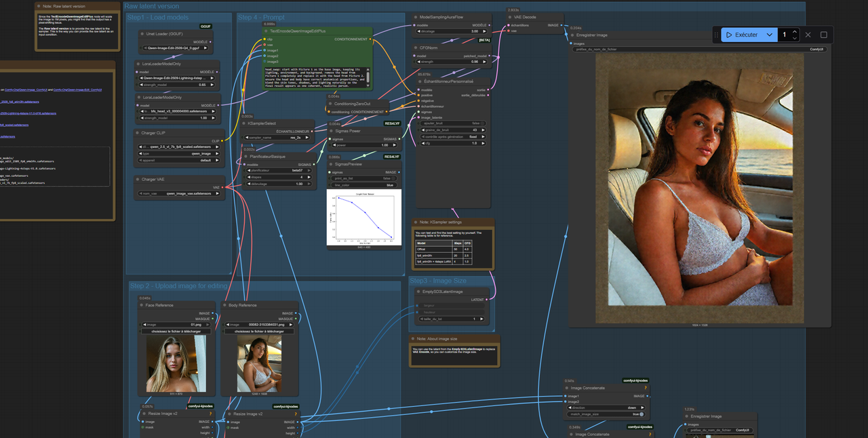Change contrôle après génération set to fixed

click(x=452, y=136)
